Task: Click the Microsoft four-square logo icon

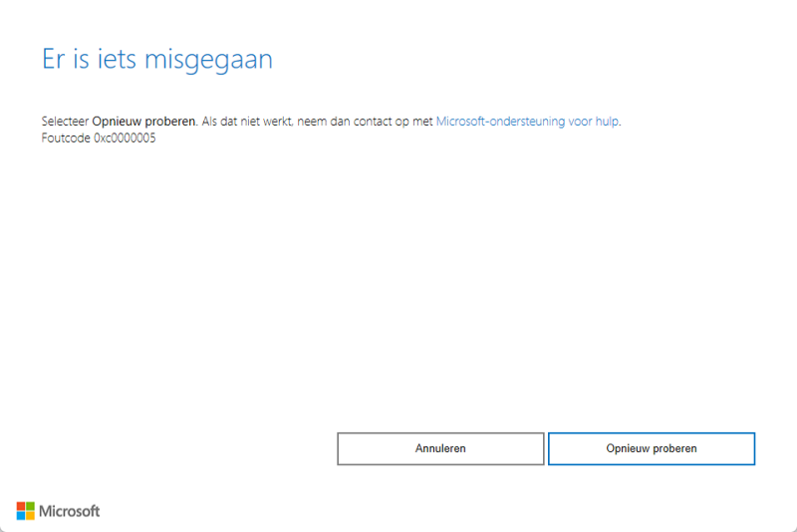Action: [25, 511]
